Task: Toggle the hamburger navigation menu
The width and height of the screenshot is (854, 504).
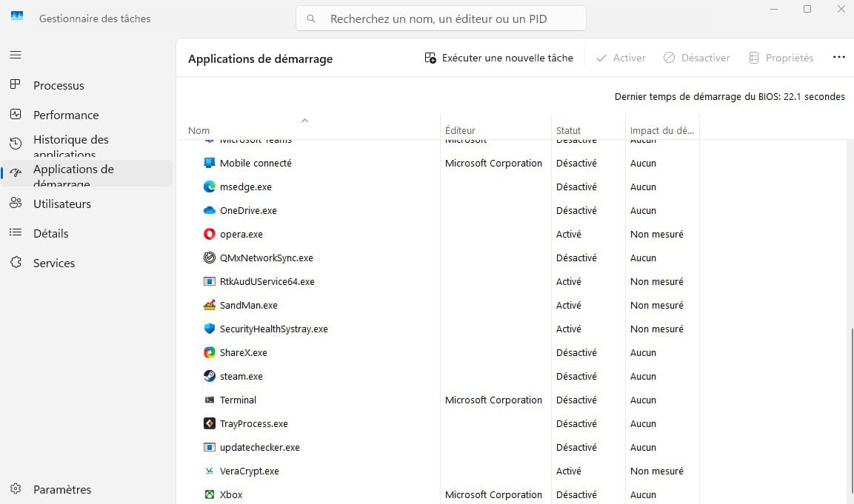Action: 16,55
